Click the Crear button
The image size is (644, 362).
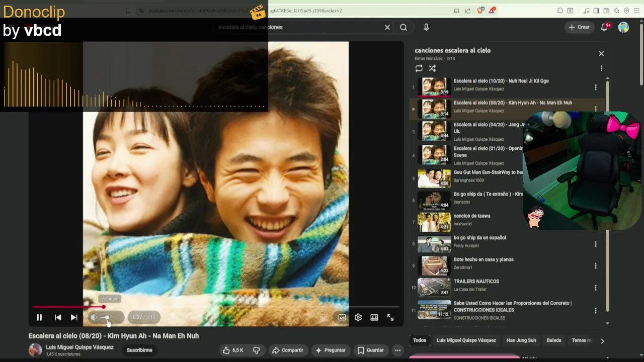point(579,27)
